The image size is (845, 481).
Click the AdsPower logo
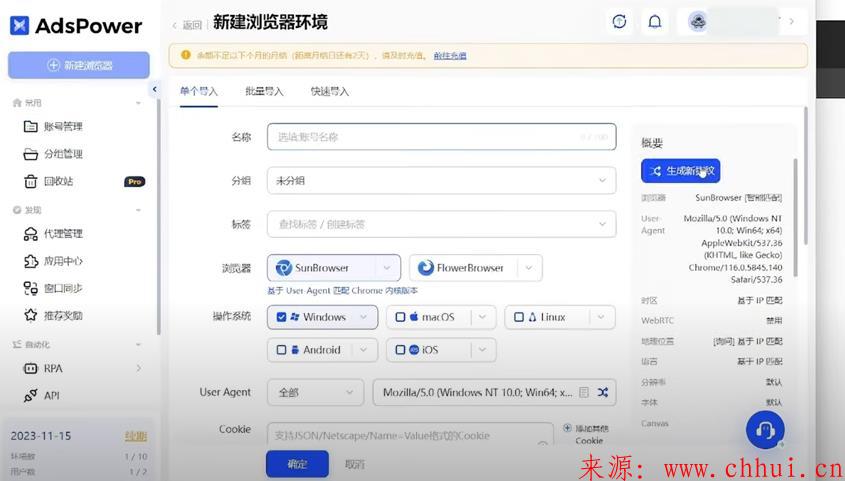(x=76, y=25)
